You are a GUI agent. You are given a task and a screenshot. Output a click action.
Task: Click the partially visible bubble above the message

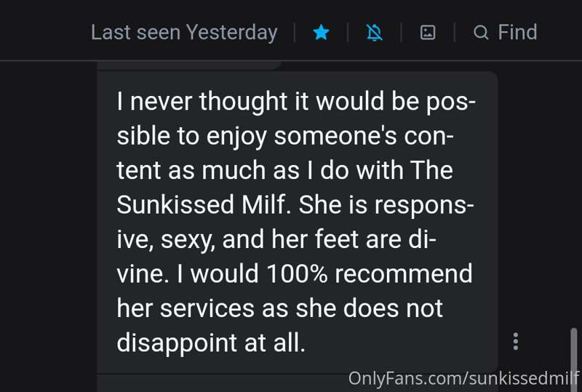point(189,65)
